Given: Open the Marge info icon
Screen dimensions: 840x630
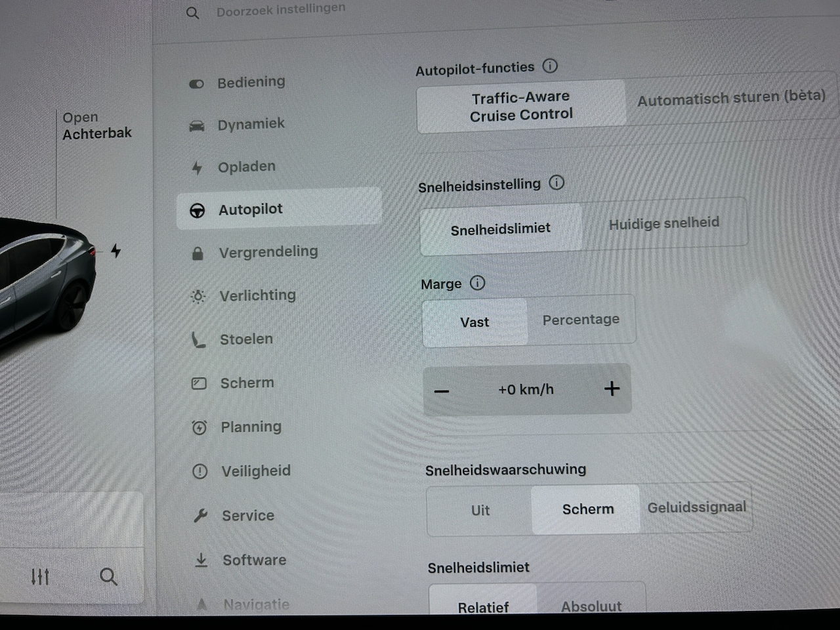Looking at the screenshot, I should [x=478, y=283].
